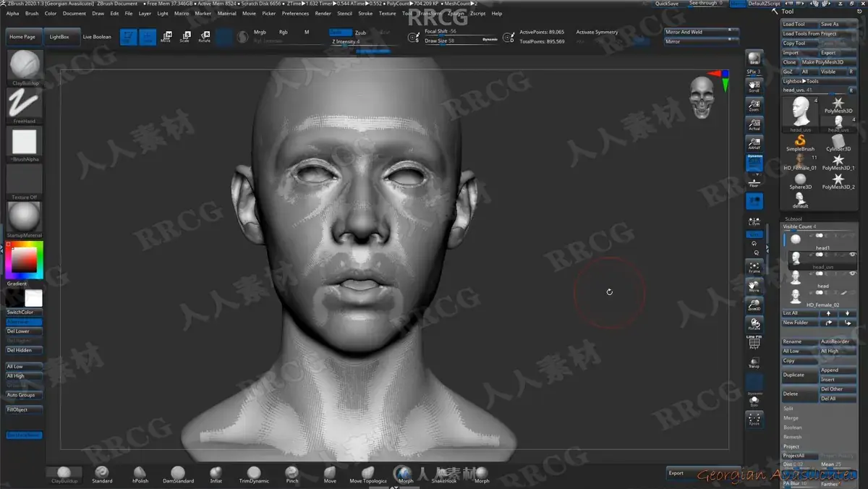Open the Render menu
The width and height of the screenshot is (868, 489).
point(323,13)
